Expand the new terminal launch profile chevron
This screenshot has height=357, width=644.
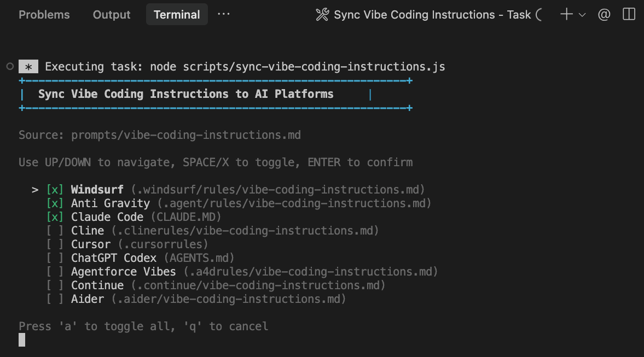coord(582,15)
